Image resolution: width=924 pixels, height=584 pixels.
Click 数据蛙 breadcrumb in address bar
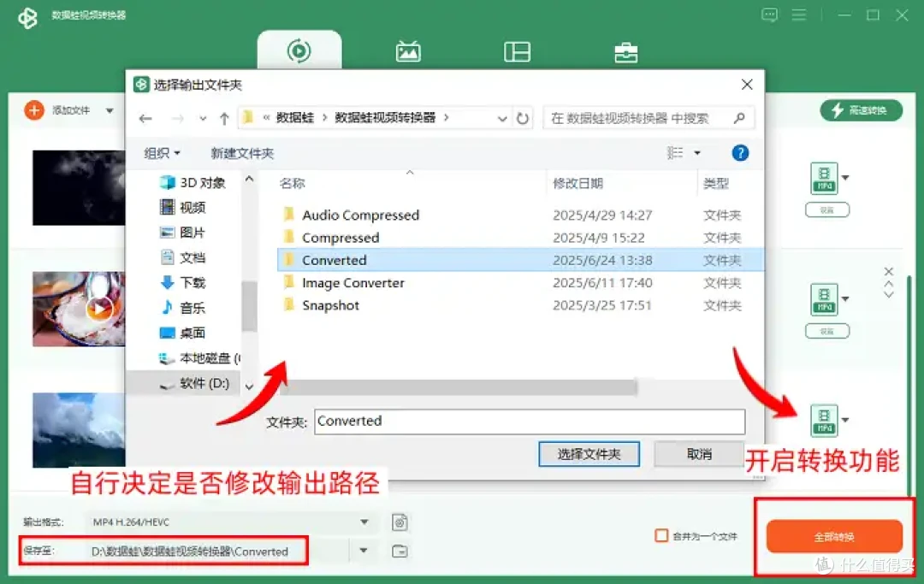pos(294,118)
